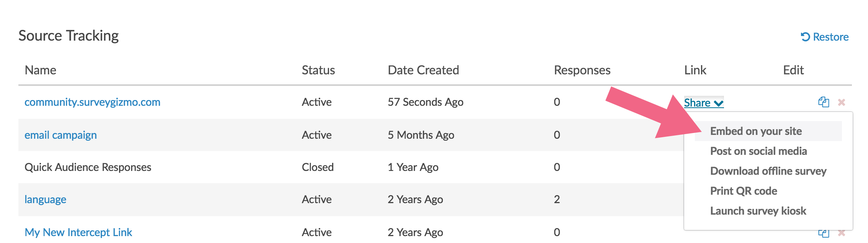Click the Date Created column header
The width and height of the screenshot is (868, 243).
[x=423, y=70]
